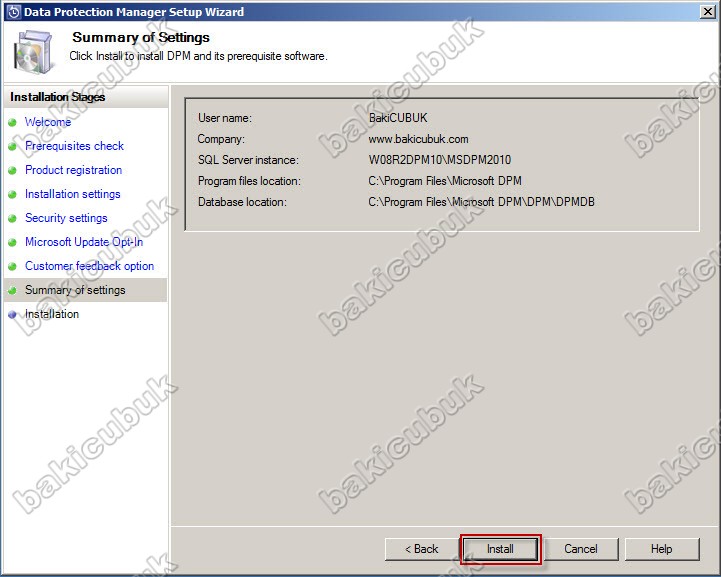Click the DPM installer disc icon

[33, 51]
